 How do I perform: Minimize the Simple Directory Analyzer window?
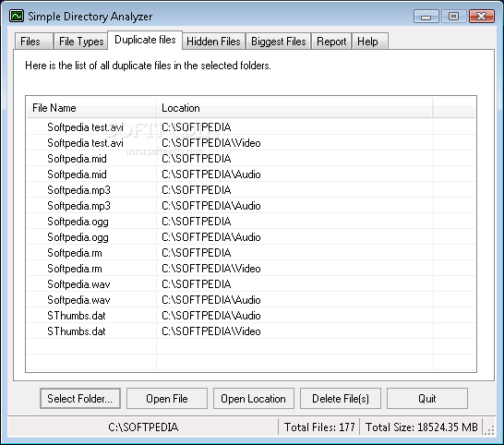point(426,17)
